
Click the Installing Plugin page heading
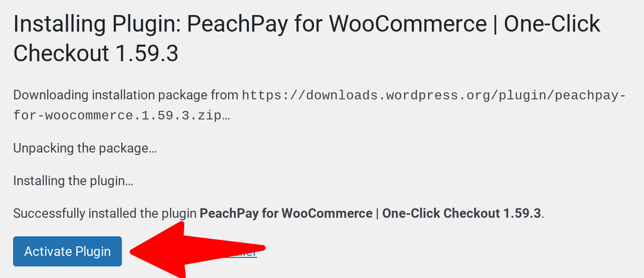click(x=306, y=39)
